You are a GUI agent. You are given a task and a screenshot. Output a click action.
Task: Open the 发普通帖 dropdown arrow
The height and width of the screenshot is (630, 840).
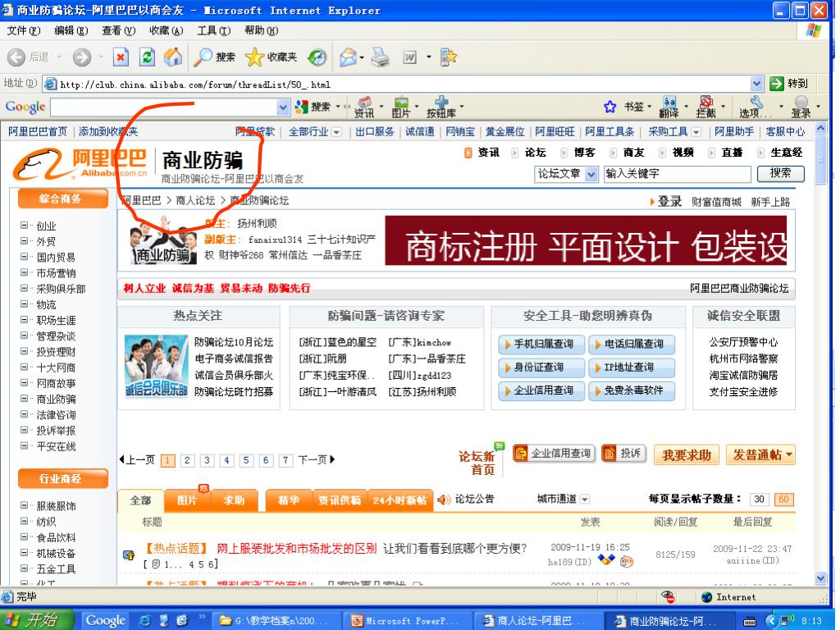(789, 454)
